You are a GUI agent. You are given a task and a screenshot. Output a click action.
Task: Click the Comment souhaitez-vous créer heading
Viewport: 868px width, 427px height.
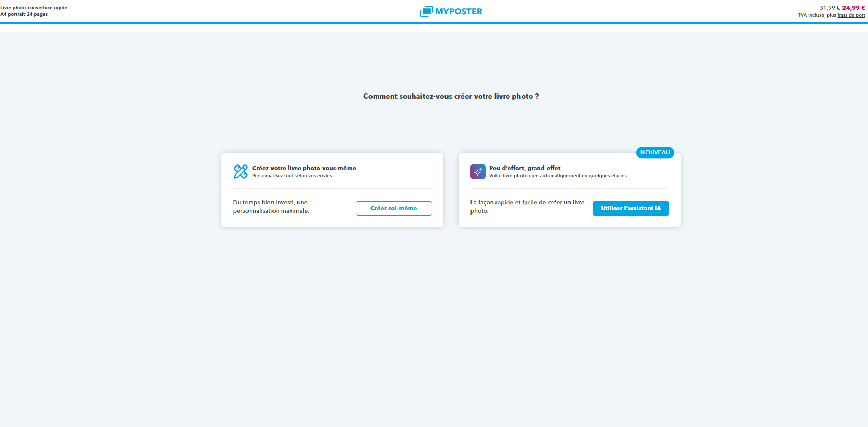click(451, 96)
